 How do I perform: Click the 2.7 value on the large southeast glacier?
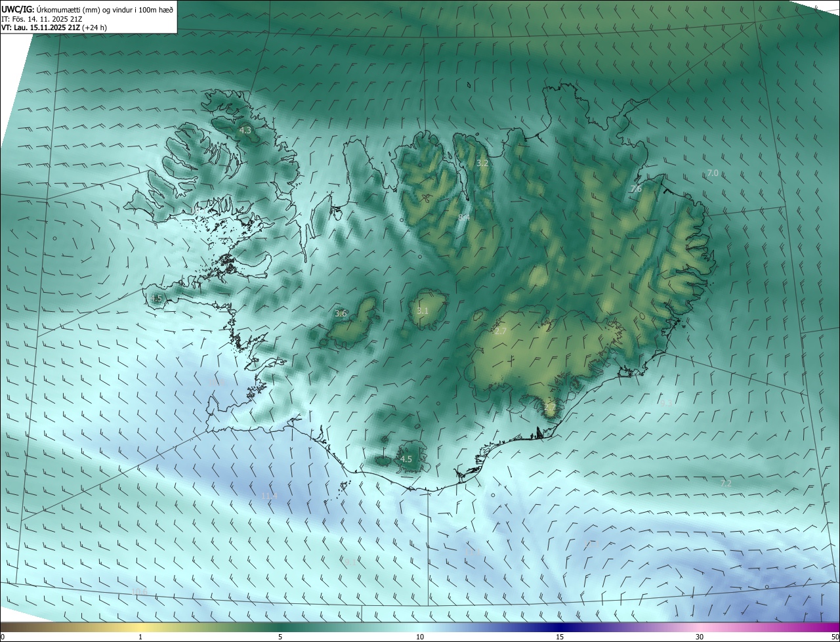pos(501,332)
